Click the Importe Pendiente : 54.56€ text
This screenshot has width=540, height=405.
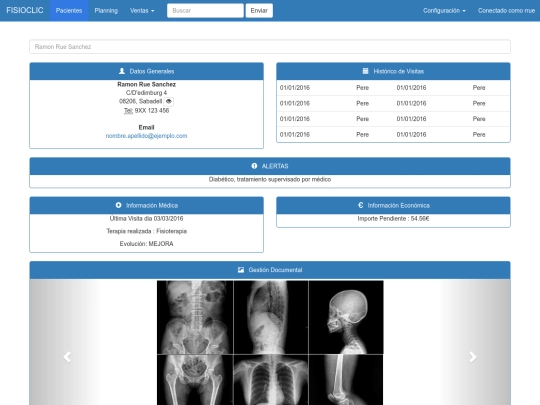click(393, 219)
